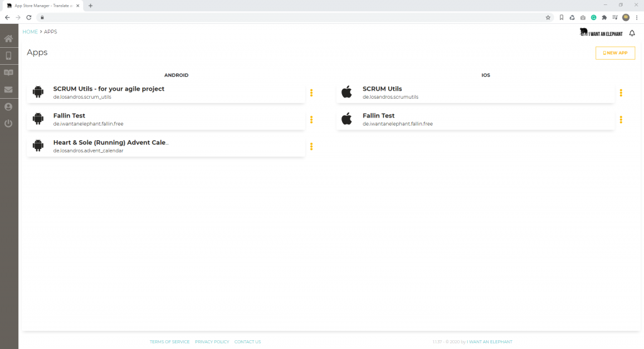Open the translations book sidebar icon
This screenshot has height=349, width=644.
(9, 73)
